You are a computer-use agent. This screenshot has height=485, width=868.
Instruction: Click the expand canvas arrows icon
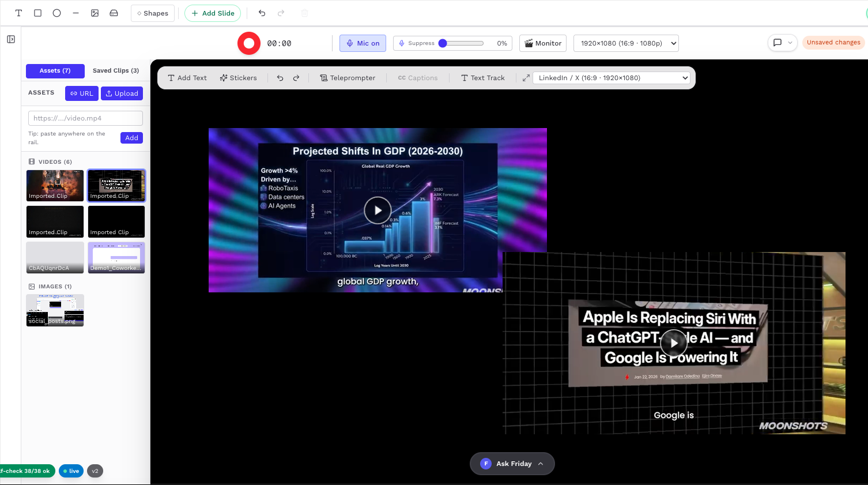click(x=526, y=78)
